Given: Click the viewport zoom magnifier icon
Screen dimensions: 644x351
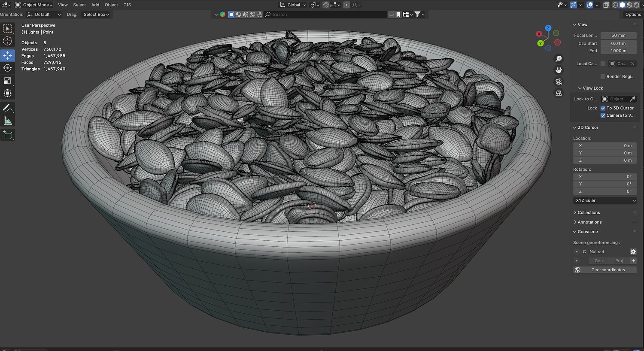Looking at the screenshot, I should (x=559, y=59).
